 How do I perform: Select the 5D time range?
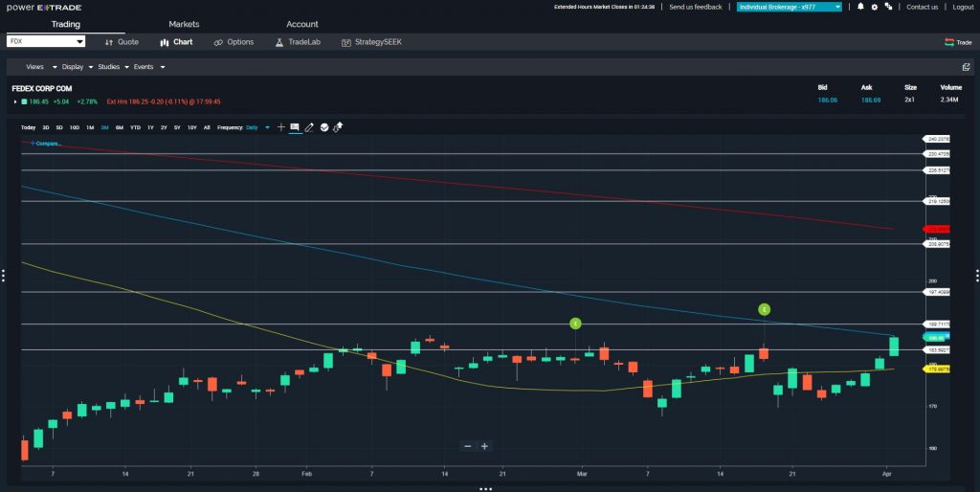click(x=59, y=127)
